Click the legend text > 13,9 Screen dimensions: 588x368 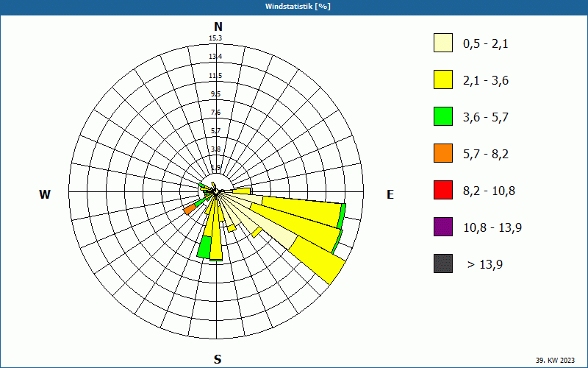point(485,265)
